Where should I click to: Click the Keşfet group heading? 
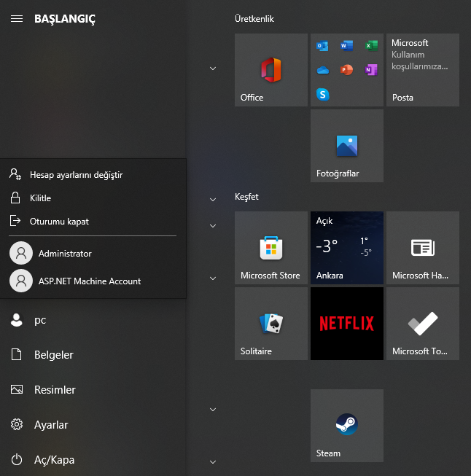click(246, 197)
